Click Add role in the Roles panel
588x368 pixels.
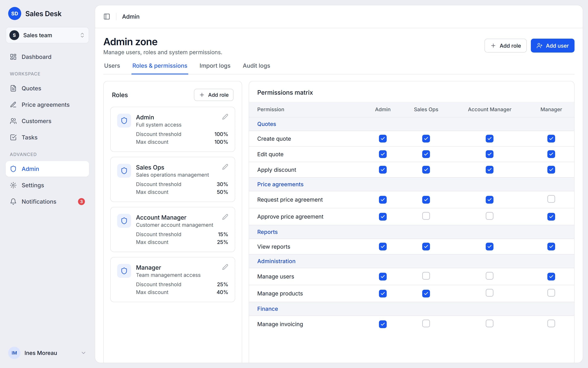214,95
